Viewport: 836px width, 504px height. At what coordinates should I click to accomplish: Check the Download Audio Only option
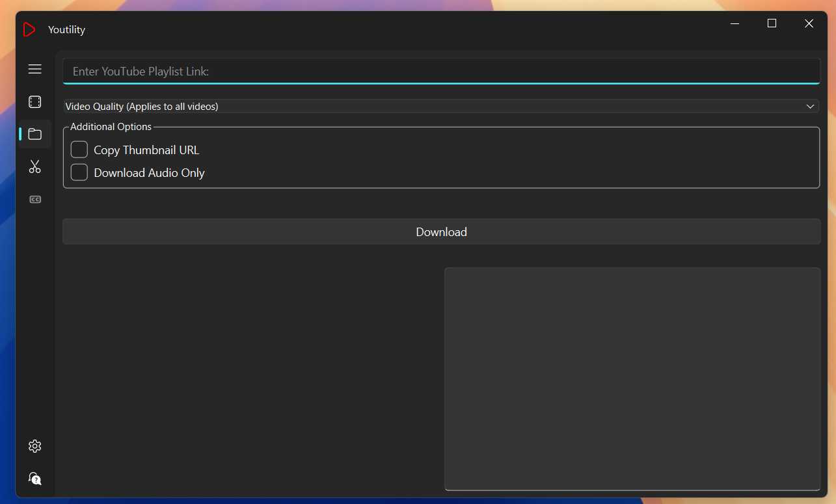(79, 172)
